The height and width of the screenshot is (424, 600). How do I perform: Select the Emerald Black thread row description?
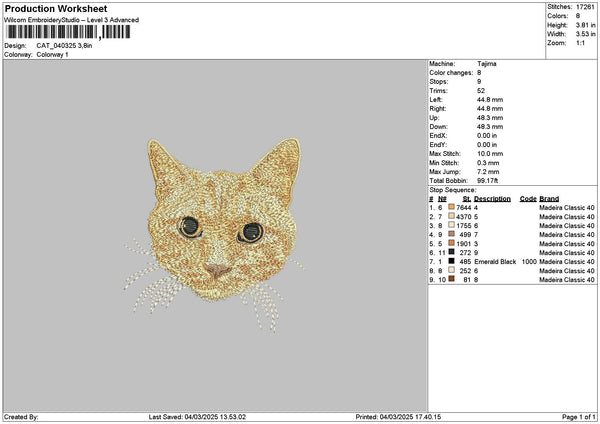495,261
